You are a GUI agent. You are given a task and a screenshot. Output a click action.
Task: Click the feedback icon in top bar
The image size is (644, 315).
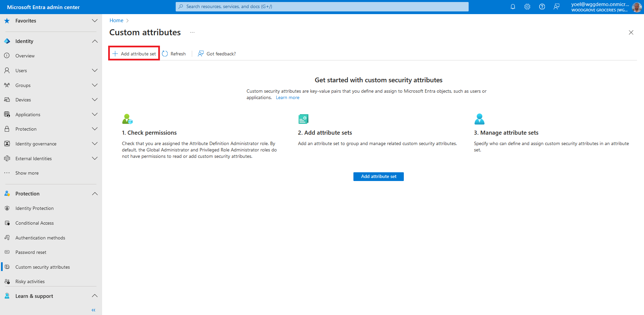tap(557, 7)
